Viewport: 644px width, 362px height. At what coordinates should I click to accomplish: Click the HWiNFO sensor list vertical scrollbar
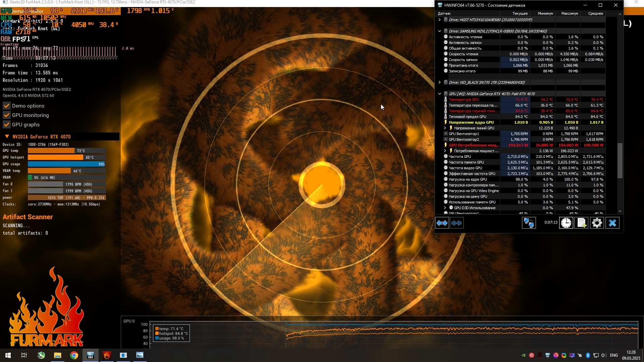[x=620, y=161]
